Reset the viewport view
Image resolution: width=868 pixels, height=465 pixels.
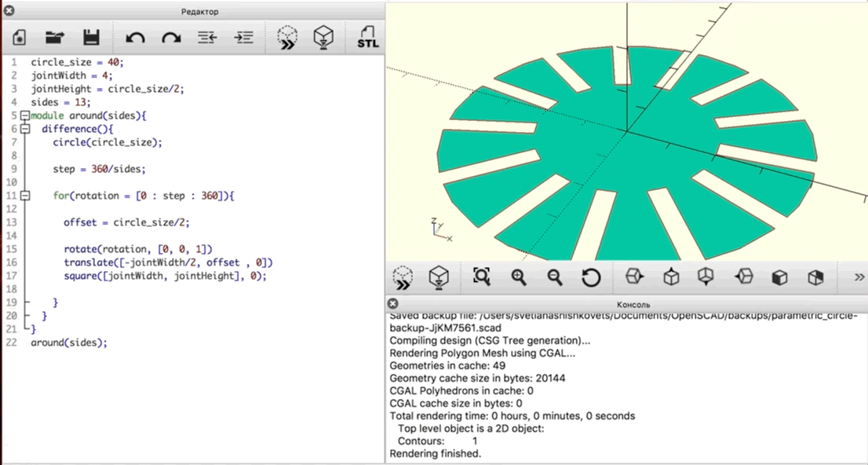pyautogui.click(x=591, y=277)
